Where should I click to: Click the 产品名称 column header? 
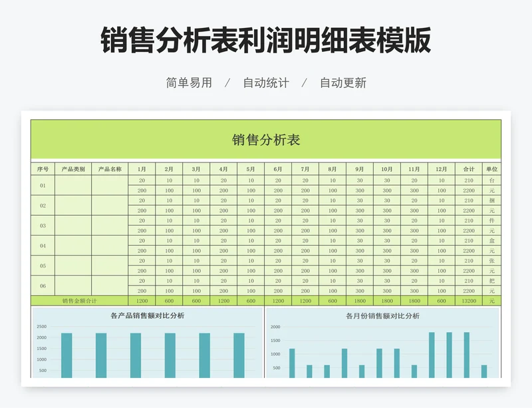coord(110,169)
